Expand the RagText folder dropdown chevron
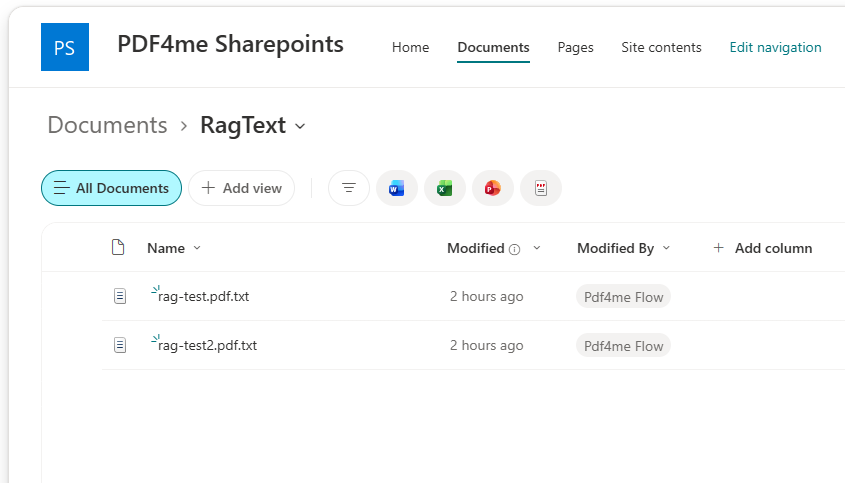Image resolution: width=845 pixels, height=483 pixels. (x=300, y=126)
